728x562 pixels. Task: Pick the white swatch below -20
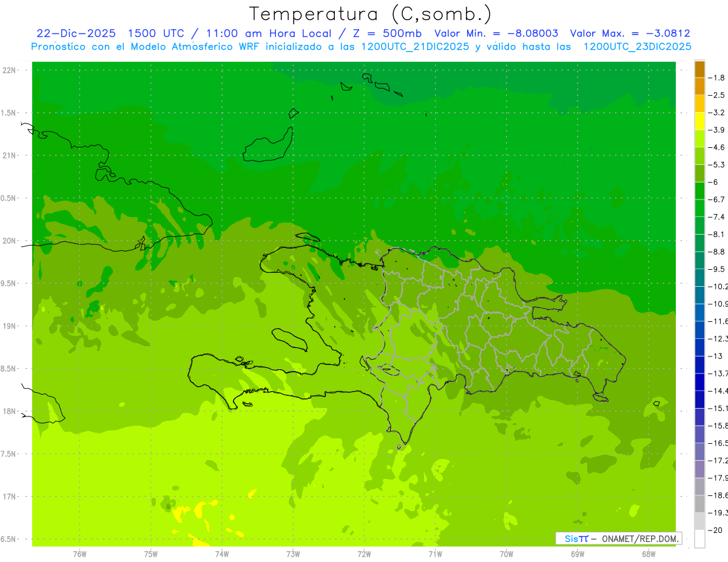[x=699, y=539]
